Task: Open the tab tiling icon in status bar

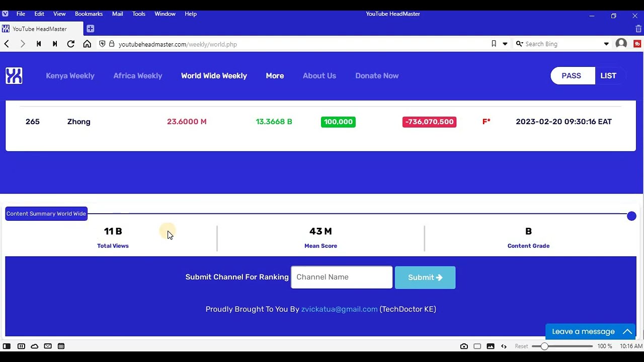Action: coord(21,346)
